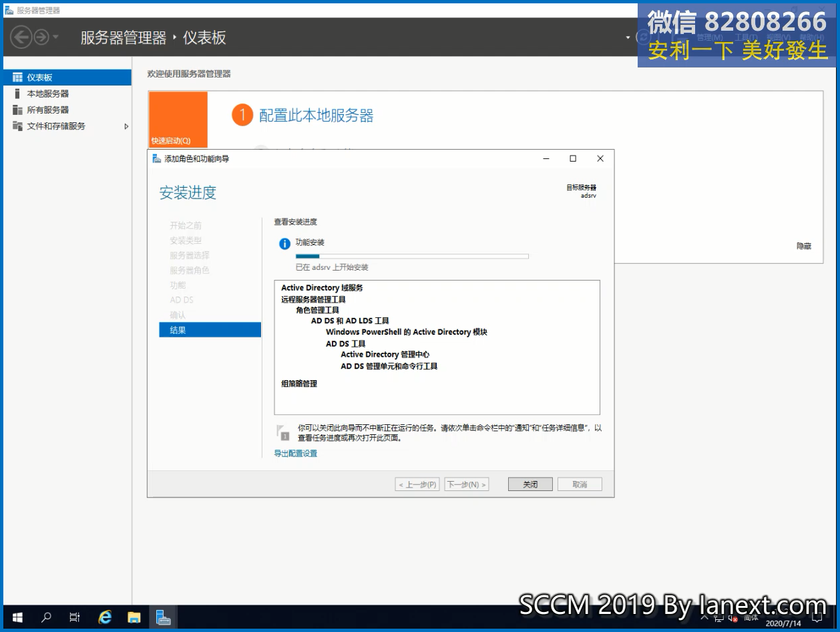Open Task View from the taskbar
Viewport: 840px width, 632px height.
click(75, 617)
